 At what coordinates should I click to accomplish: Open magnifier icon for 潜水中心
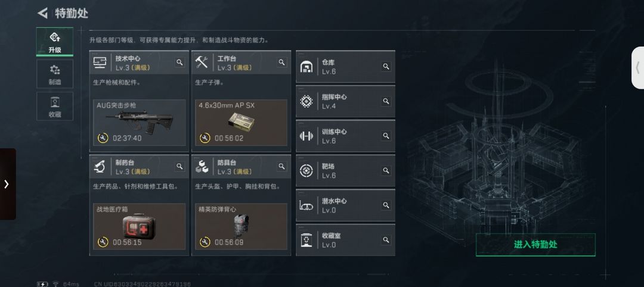[x=386, y=205]
